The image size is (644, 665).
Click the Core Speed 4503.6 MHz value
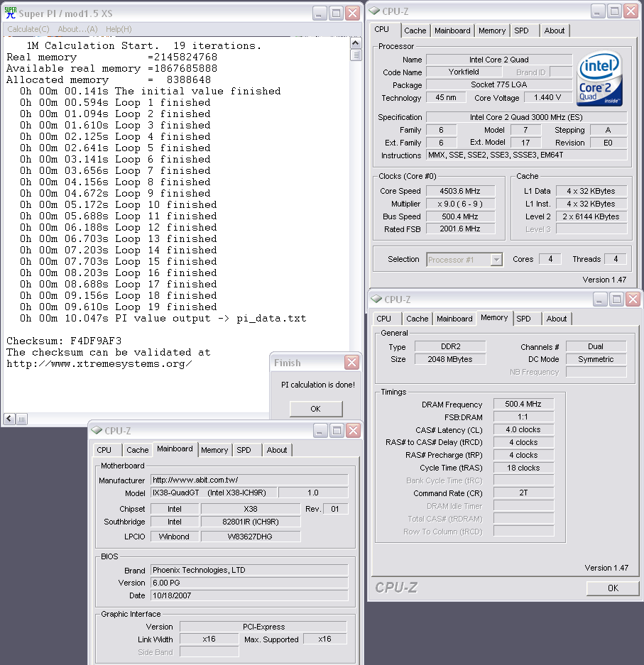tap(460, 191)
